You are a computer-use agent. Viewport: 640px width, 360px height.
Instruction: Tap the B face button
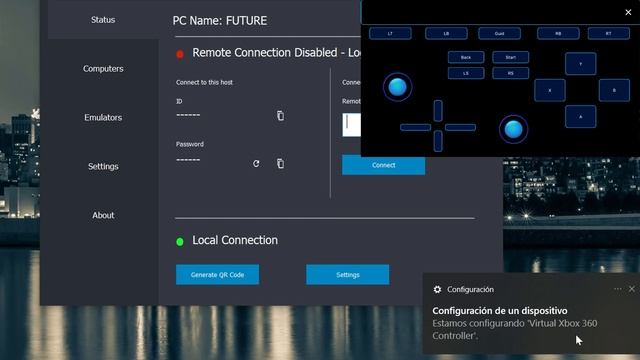tap(614, 90)
